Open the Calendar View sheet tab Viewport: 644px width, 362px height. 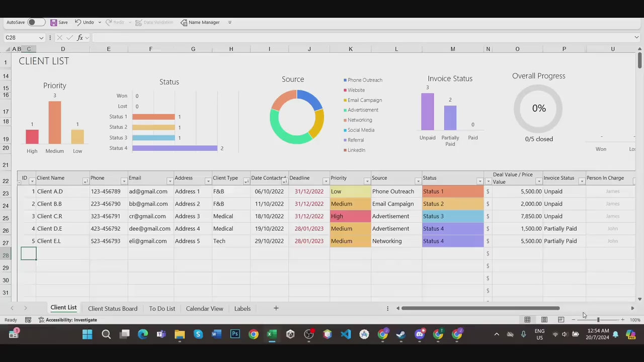pos(204,309)
